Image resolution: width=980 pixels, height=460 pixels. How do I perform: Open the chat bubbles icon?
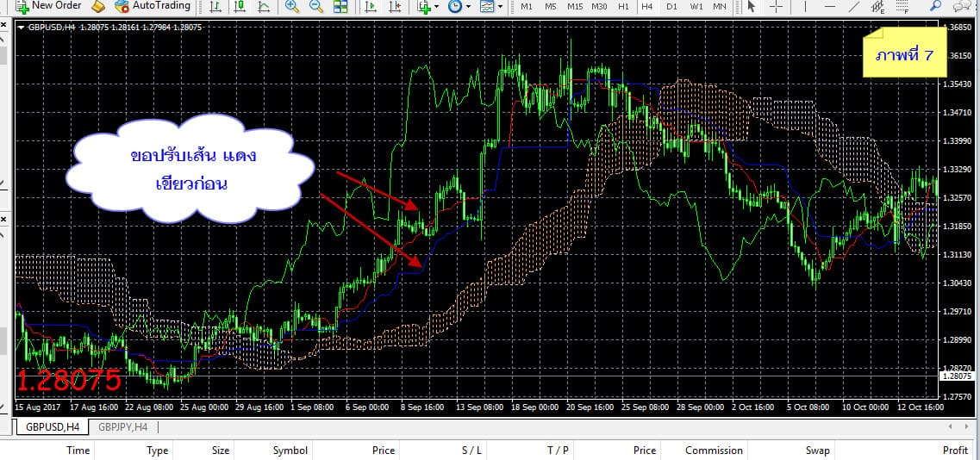(x=963, y=6)
